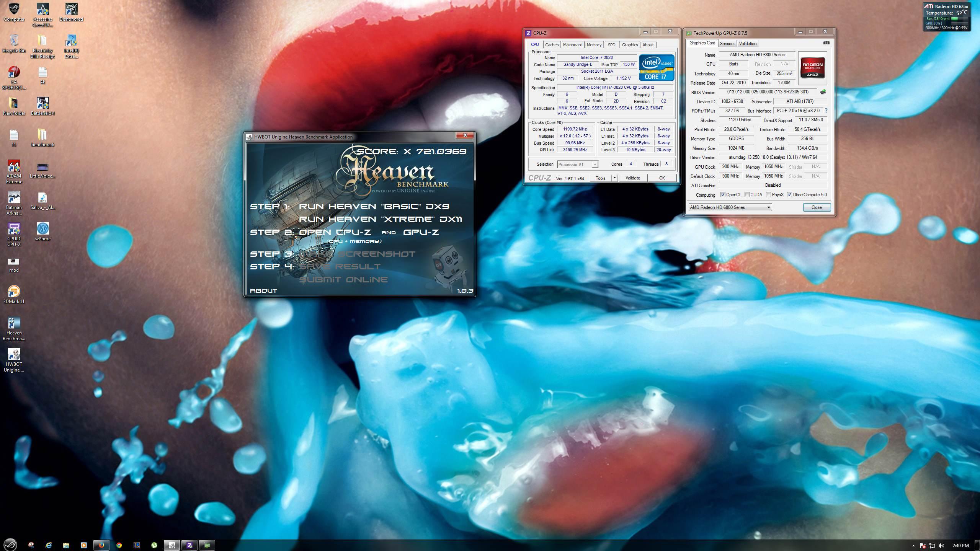Click GPU-Z BIOS save chip icon

point(823,92)
